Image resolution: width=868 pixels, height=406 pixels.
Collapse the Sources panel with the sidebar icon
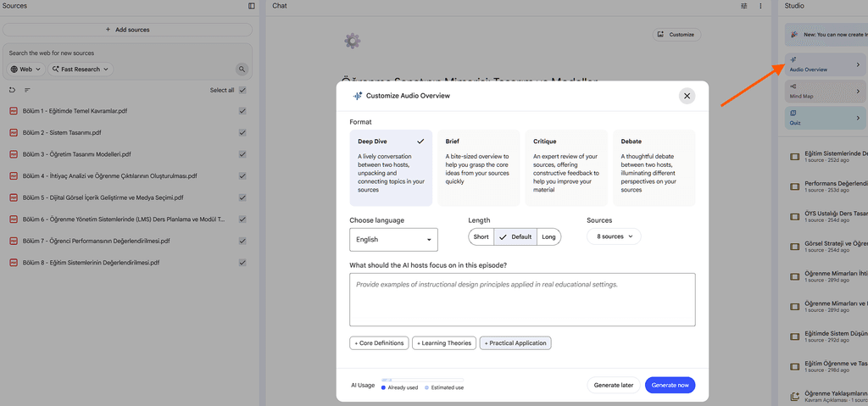click(252, 6)
